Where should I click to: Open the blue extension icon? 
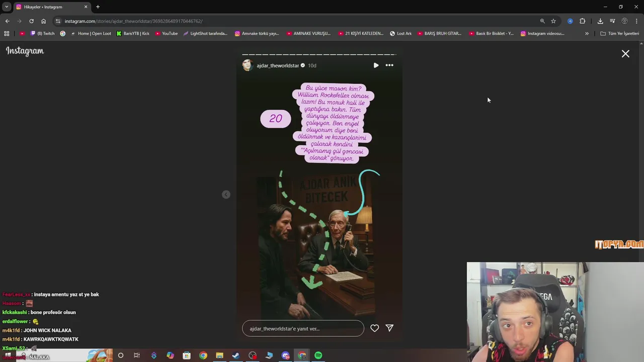pyautogui.click(x=570, y=21)
